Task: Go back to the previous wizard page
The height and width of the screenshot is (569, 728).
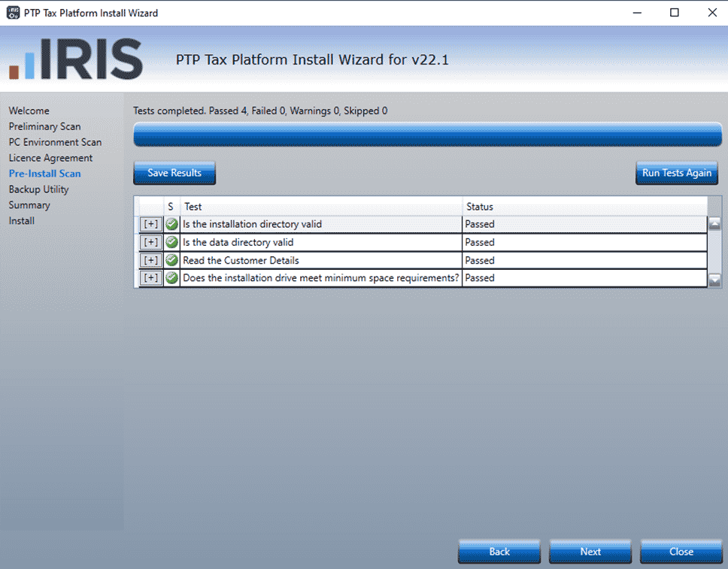Action: point(499,552)
